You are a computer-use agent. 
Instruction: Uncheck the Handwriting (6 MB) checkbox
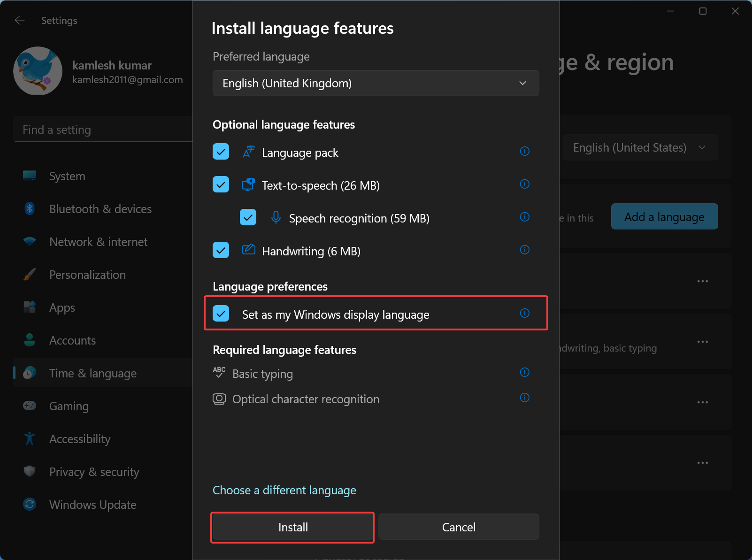coord(221,250)
